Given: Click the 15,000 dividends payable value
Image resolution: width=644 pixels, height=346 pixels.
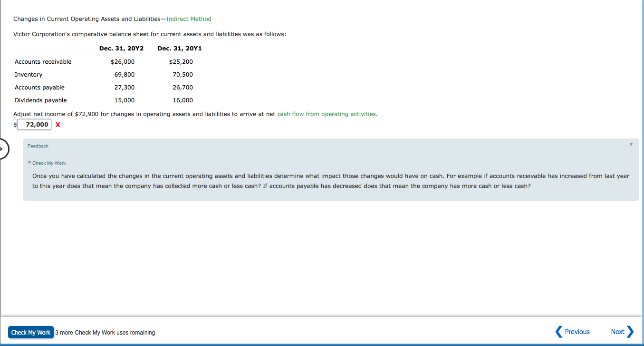Looking at the screenshot, I should [125, 100].
